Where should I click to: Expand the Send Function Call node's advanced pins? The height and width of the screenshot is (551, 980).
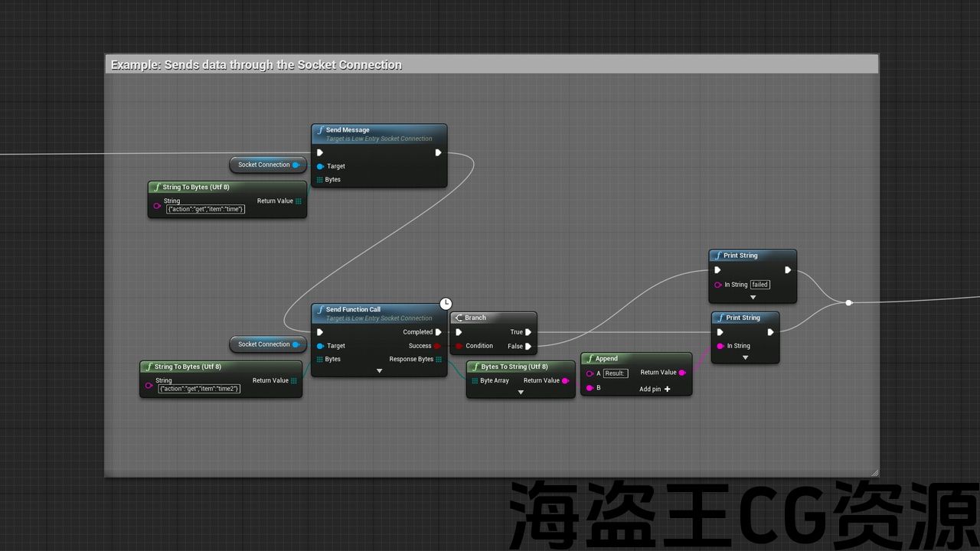click(x=379, y=371)
